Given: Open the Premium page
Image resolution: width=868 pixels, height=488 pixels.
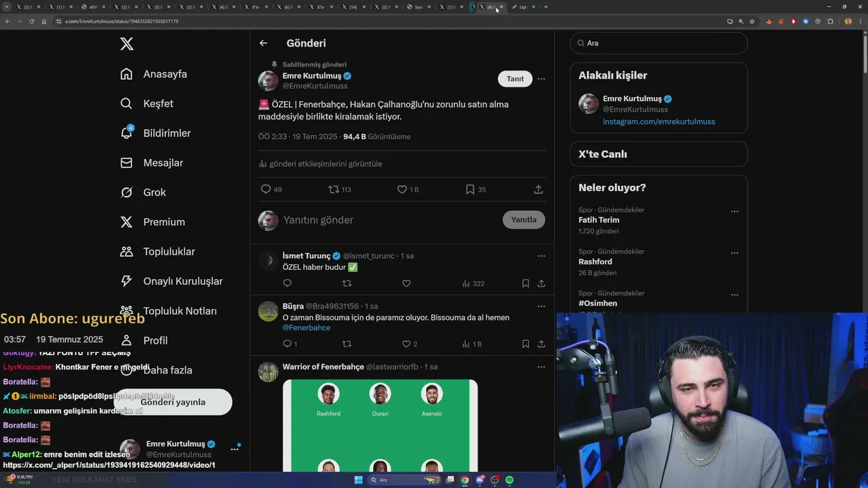Looking at the screenshot, I should [153, 222].
